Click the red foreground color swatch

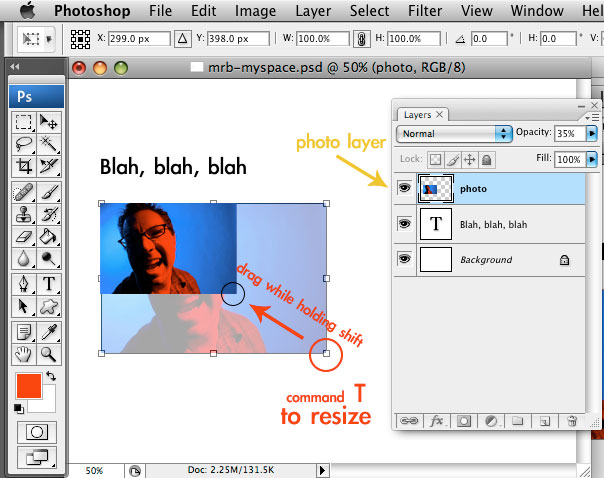coord(30,386)
